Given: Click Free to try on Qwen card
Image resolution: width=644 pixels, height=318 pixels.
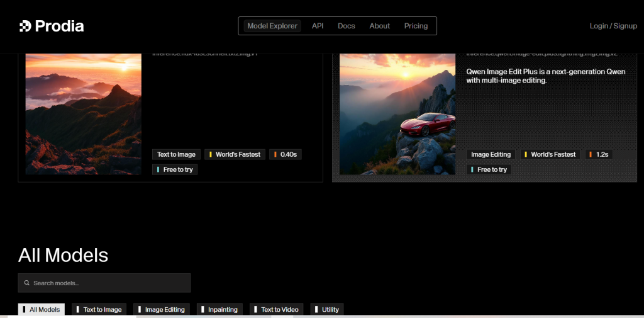Looking at the screenshot, I should point(489,169).
